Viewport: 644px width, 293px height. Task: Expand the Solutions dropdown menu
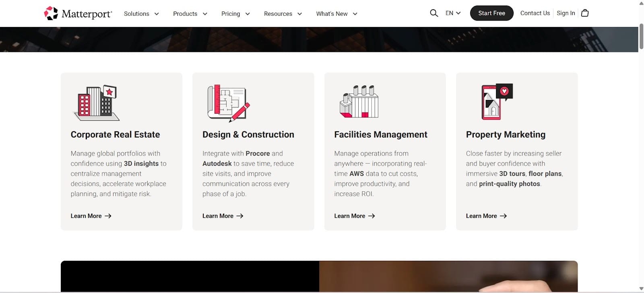[x=141, y=14]
